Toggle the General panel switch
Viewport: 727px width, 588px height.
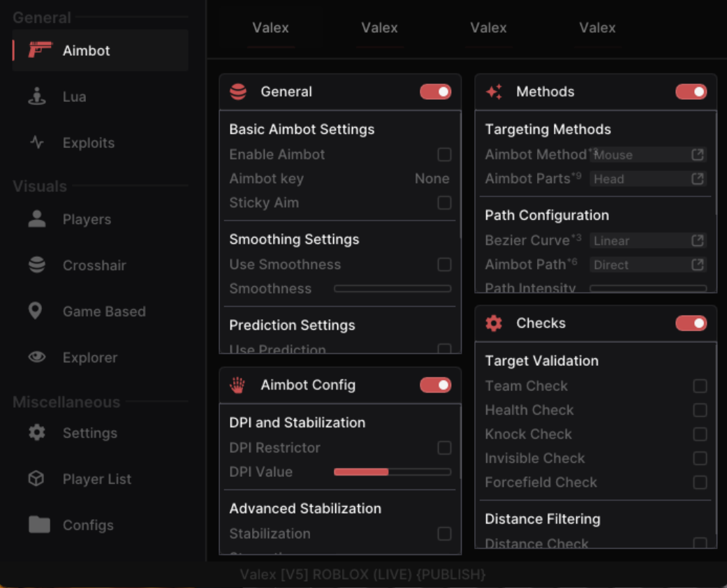click(435, 92)
